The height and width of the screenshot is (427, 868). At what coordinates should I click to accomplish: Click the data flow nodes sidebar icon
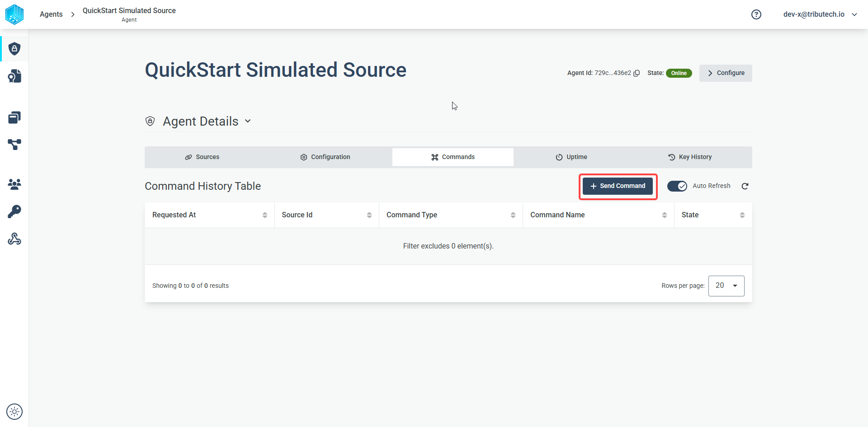point(14,145)
